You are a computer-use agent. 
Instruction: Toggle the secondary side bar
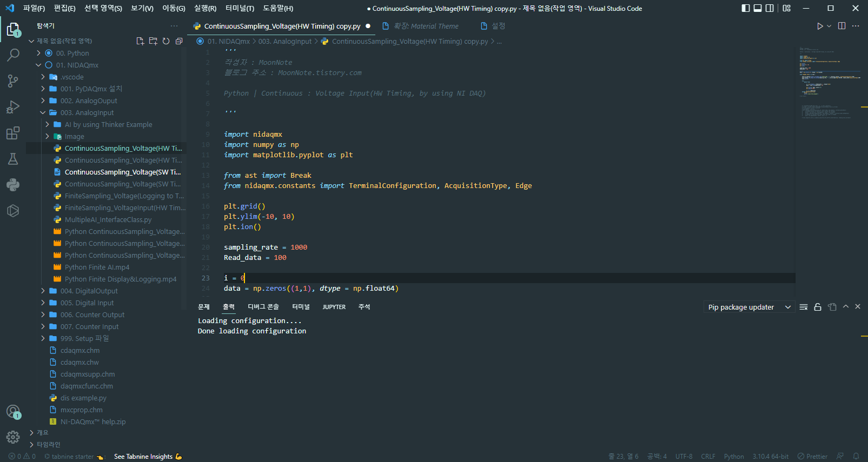click(770, 8)
